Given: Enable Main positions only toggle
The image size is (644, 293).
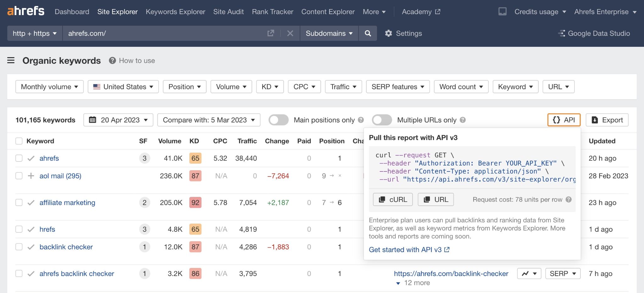Looking at the screenshot, I should tap(278, 120).
